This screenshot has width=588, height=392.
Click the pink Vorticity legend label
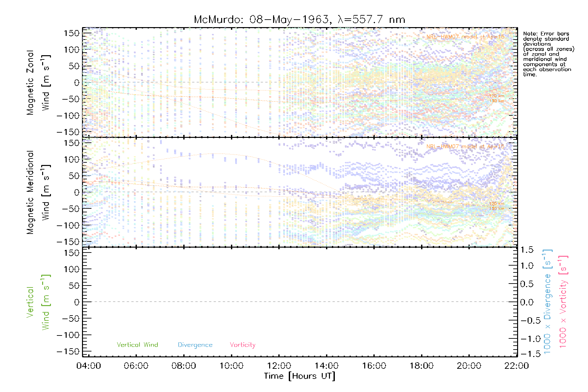tap(242, 345)
